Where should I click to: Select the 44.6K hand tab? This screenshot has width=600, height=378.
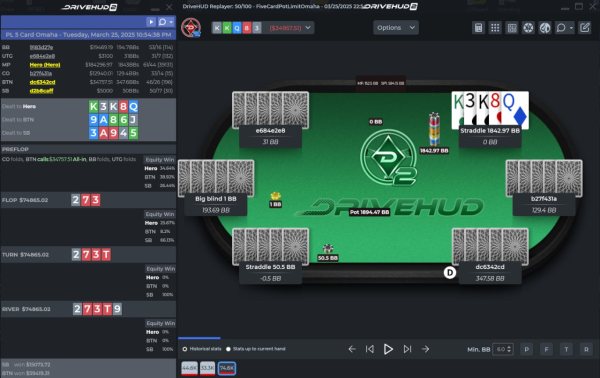(x=189, y=368)
